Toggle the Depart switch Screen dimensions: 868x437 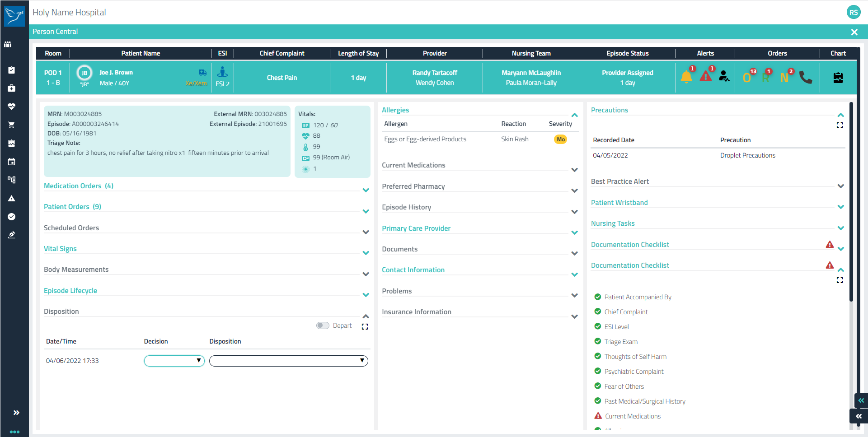click(323, 325)
